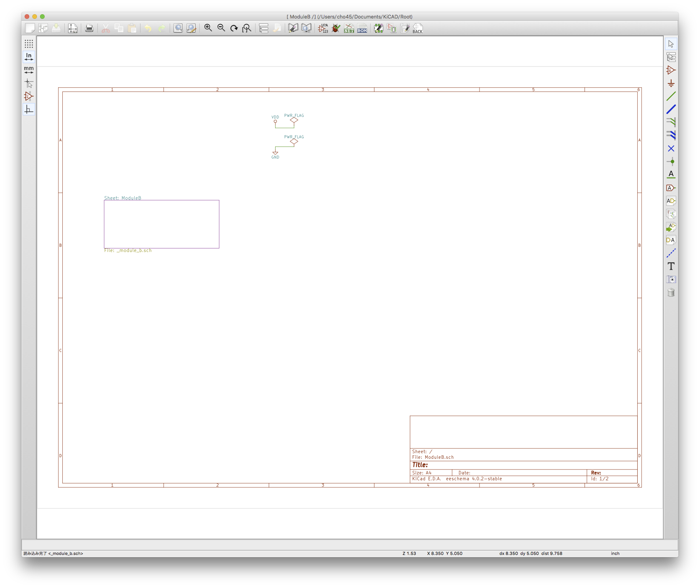
Task: Print the schematic
Action: point(89,28)
